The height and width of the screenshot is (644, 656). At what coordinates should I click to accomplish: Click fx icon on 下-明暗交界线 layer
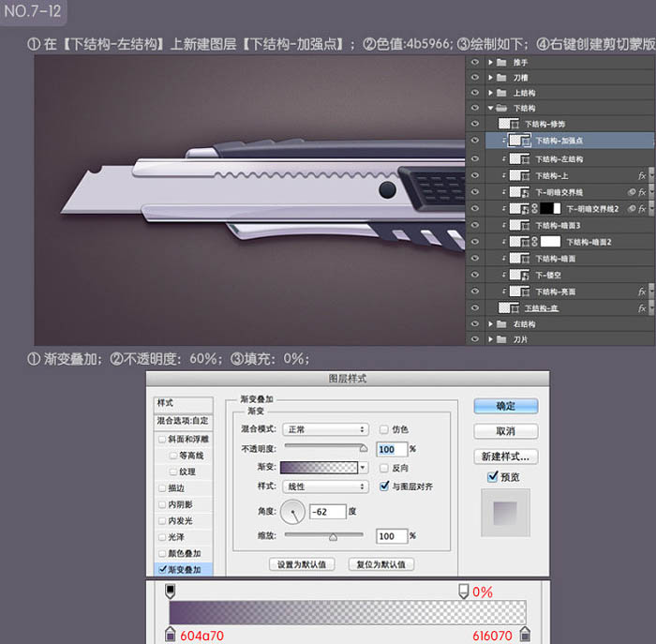click(x=642, y=192)
